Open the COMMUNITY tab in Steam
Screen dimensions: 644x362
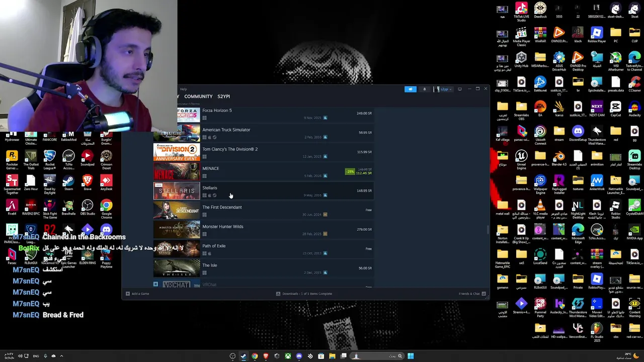pos(198,97)
